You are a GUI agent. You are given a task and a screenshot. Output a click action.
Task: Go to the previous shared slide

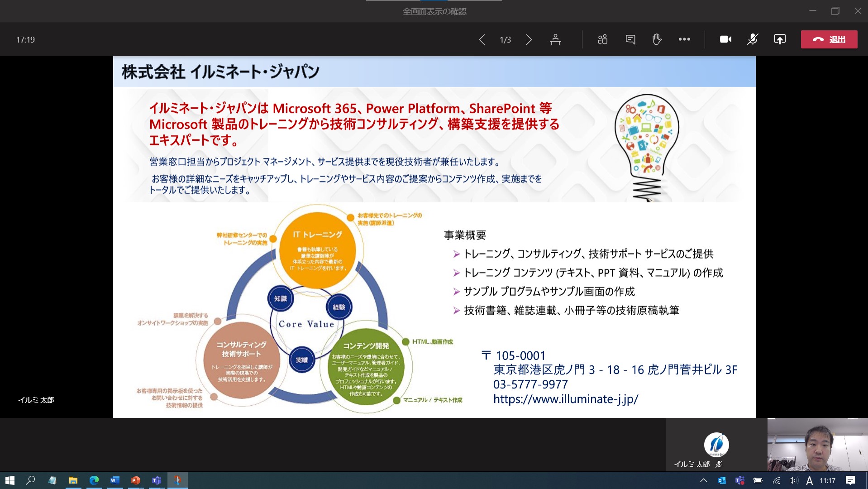482,40
